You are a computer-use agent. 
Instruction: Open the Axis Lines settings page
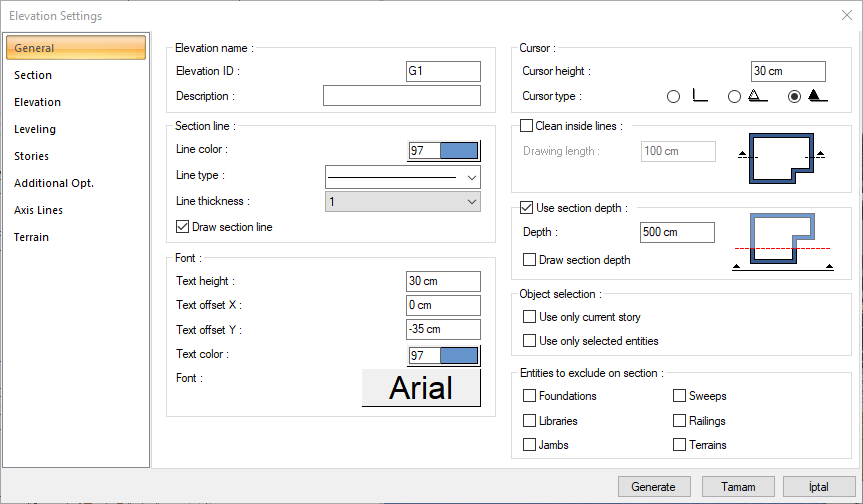point(38,210)
